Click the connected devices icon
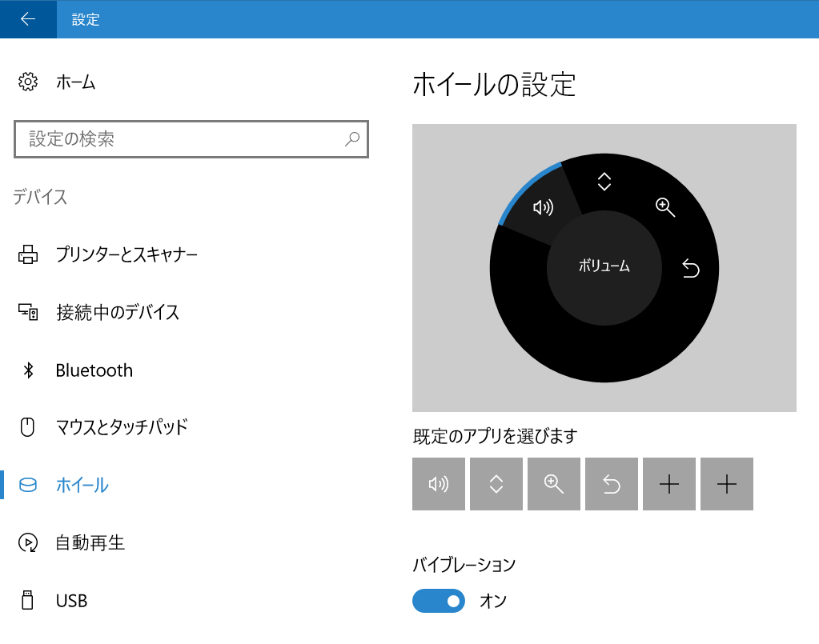Screen dimensions: 819x644 (x=28, y=312)
